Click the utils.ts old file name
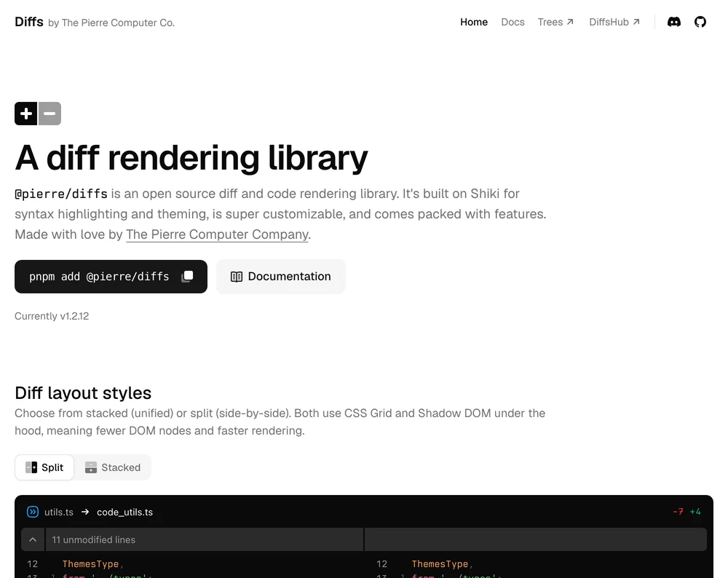 pyautogui.click(x=59, y=512)
